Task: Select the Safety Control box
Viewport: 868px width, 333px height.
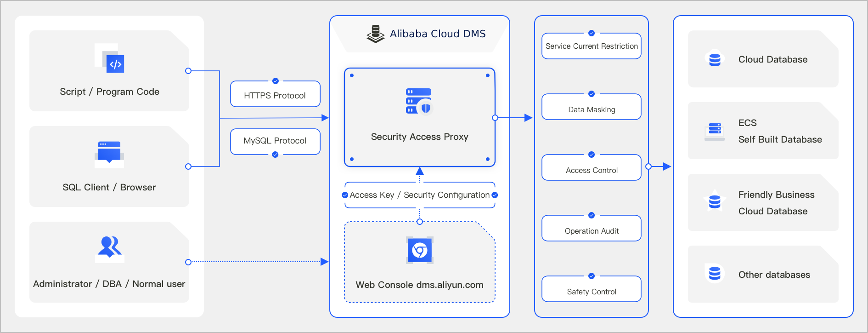Action: 592,289
